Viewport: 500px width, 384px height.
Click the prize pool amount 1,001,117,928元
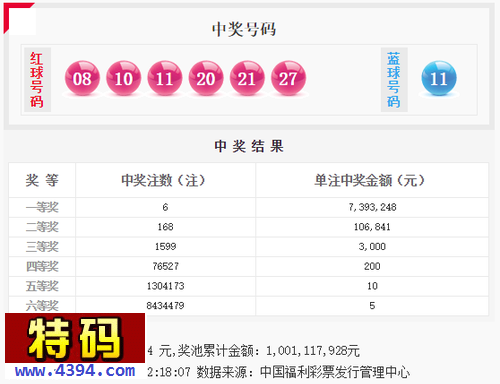[313, 351]
